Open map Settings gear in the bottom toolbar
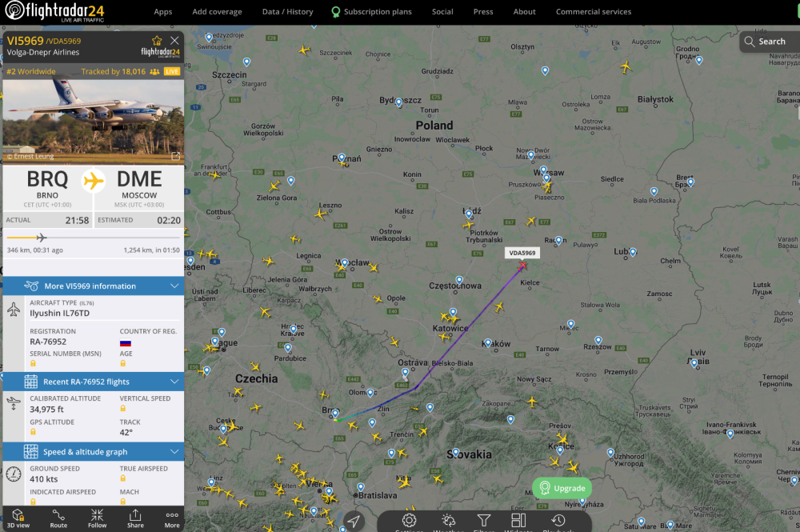Image resolution: width=800 pixels, height=532 pixels. [409, 521]
